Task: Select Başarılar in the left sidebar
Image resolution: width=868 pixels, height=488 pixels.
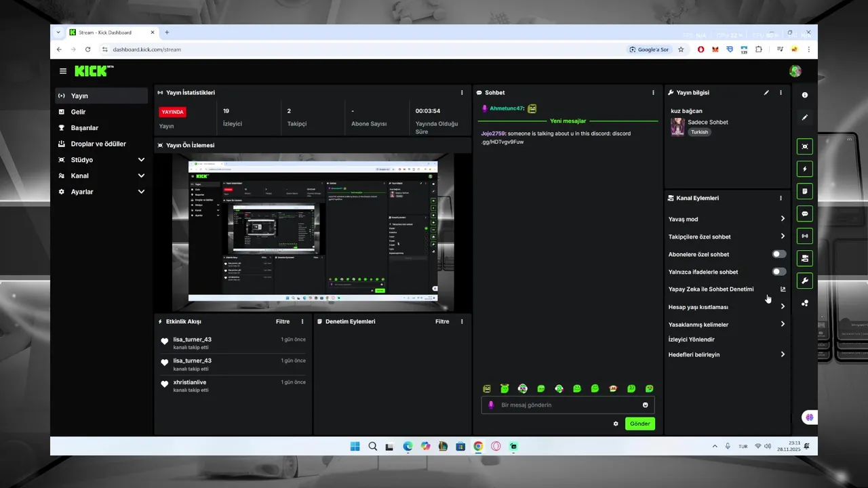Action: click(102, 127)
